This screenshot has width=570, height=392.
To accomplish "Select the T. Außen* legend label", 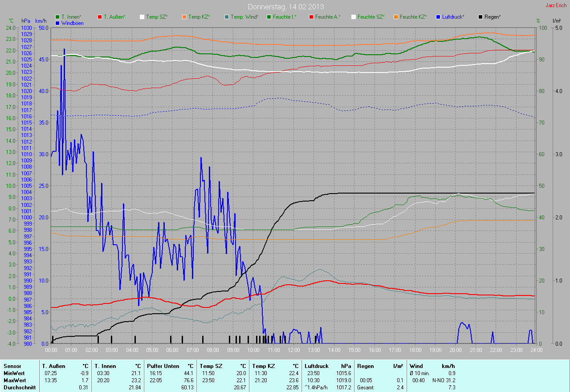I will pyautogui.click(x=114, y=17).
